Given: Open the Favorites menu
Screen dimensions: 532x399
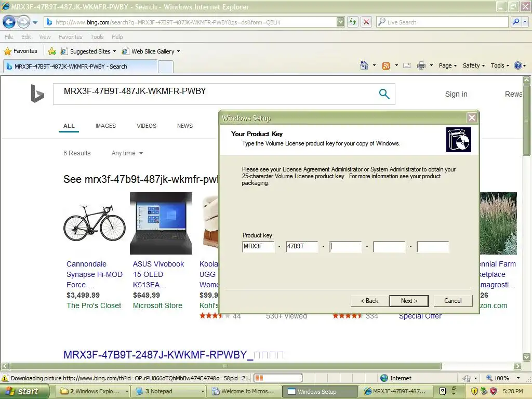Looking at the screenshot, I should coord(70,37).
